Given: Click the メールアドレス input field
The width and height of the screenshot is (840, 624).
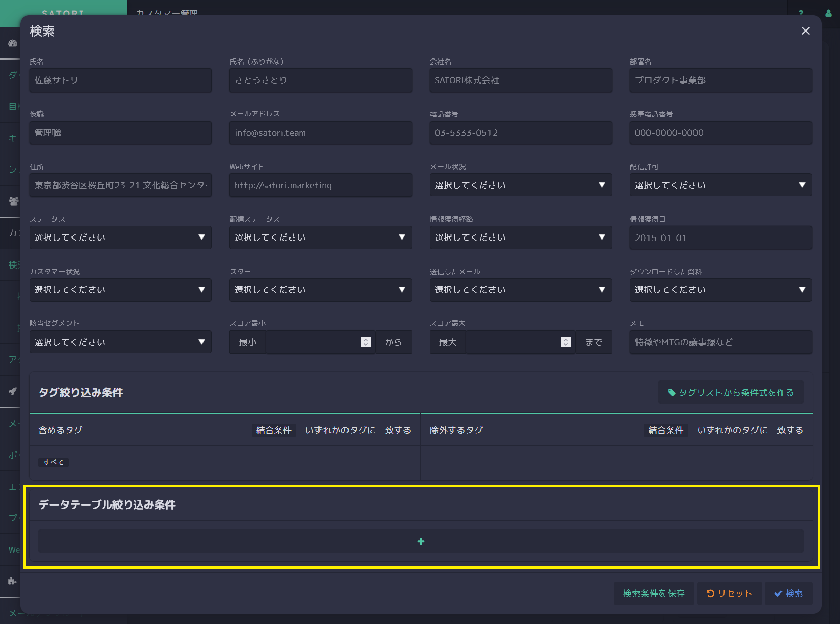Looking at the screenshot, I should click(321, 133).
